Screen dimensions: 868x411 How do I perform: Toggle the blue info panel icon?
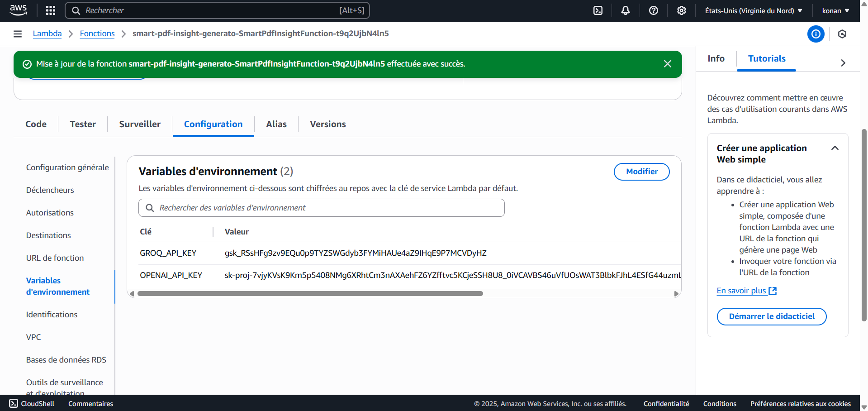tap(816, 34)
